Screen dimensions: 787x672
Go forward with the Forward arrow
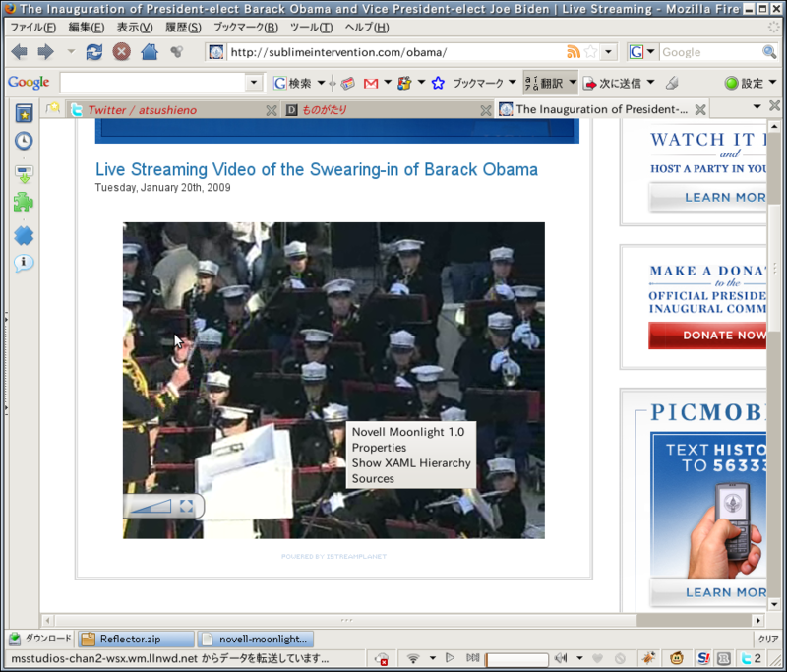tap(45, 52)
